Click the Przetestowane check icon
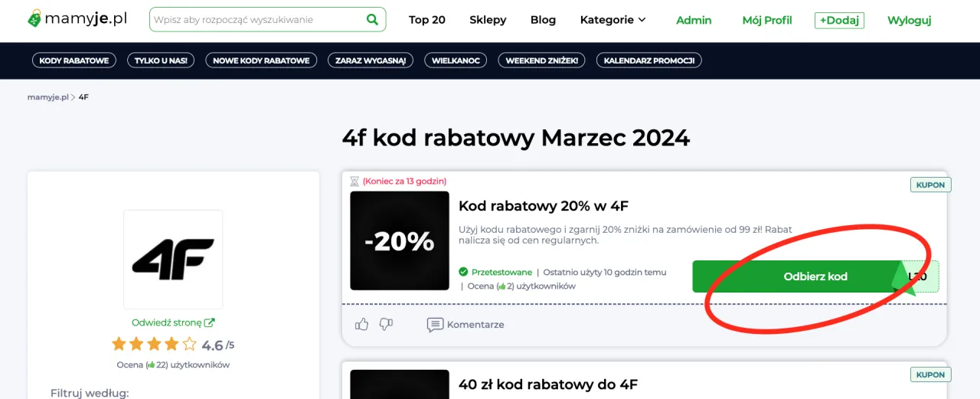 tap(463, 272)
